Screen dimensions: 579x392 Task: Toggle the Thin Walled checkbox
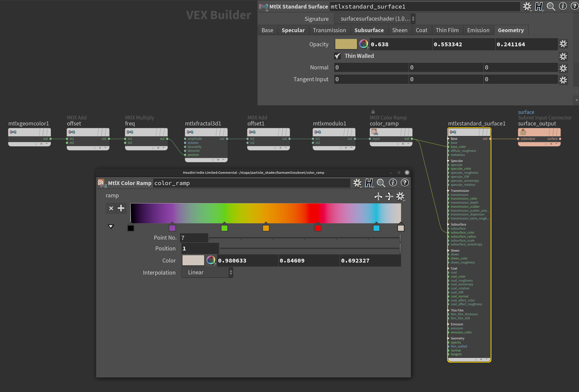[x=338, y=56]
